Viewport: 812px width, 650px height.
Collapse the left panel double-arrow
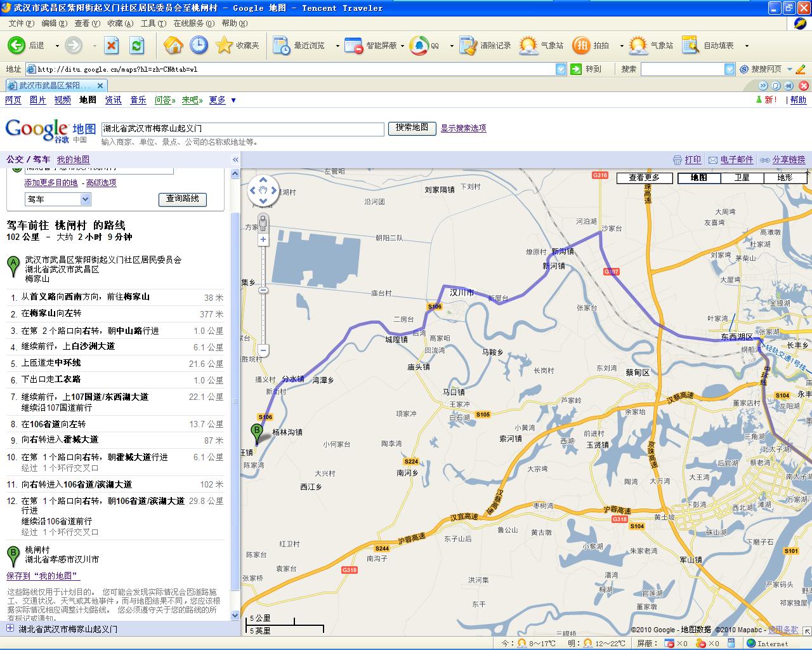coord(235,160)
